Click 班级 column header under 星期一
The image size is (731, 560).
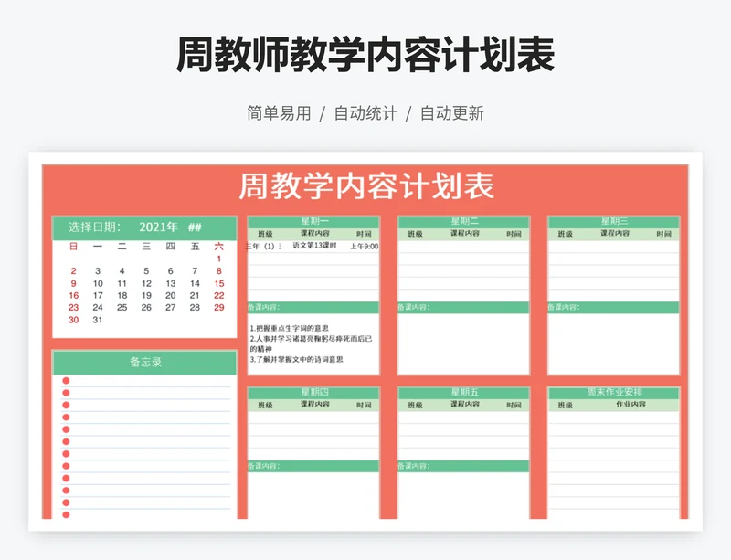(265, 234)
